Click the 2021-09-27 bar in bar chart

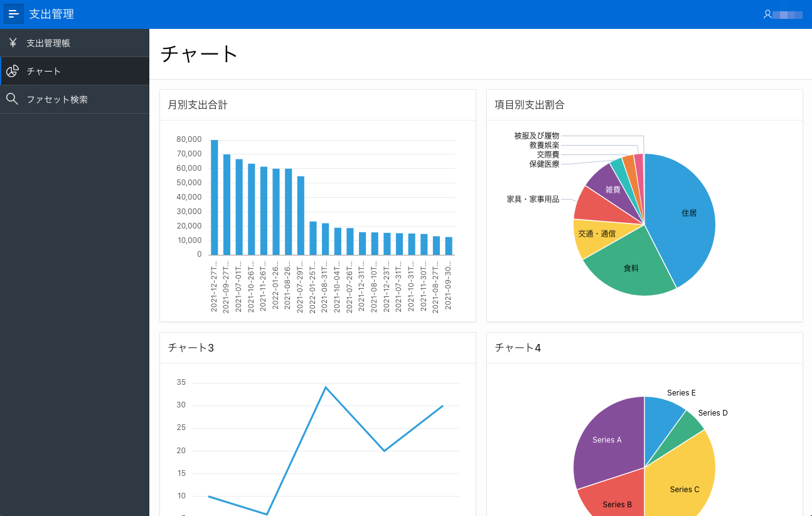(x=227, y=205)
